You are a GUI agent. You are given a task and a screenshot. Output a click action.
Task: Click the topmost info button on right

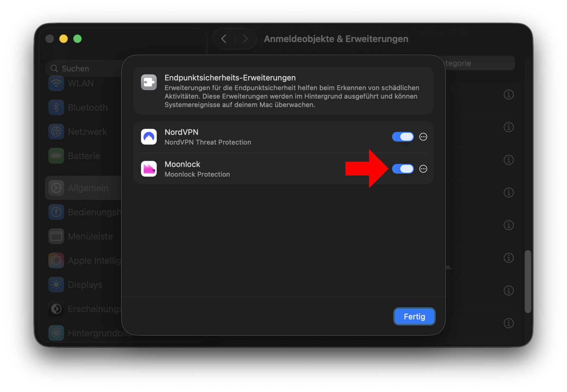(x=508, y=95)
